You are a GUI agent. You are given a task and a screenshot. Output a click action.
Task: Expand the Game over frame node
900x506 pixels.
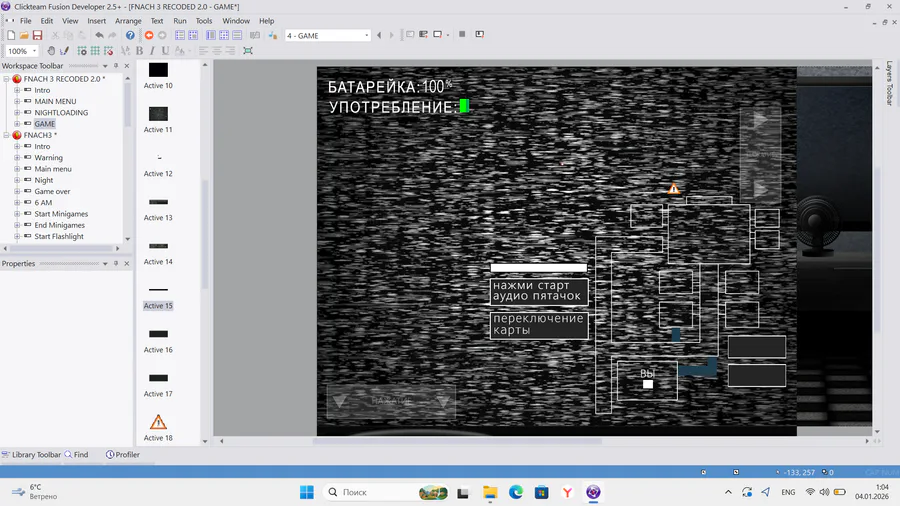tap(17, 192)
